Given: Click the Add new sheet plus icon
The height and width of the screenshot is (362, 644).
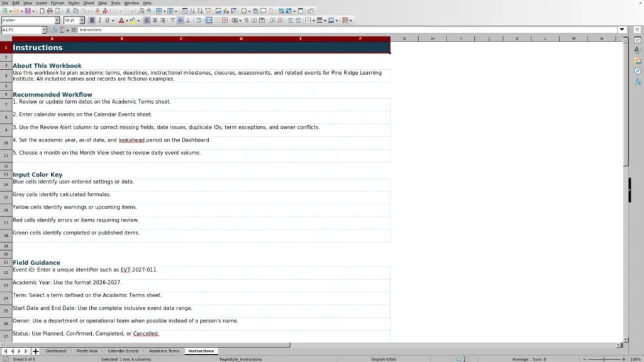Looking at the screenshot, I should pyautogui.click(x=35, y=351).
